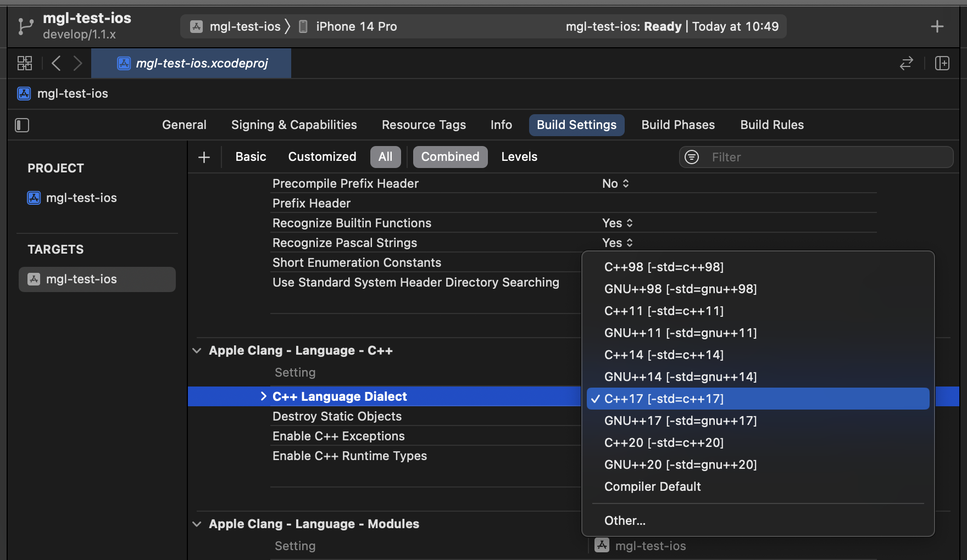Choose Compiler Default option
This screenshot has height=560, width=967.
(x=758, y=486)
